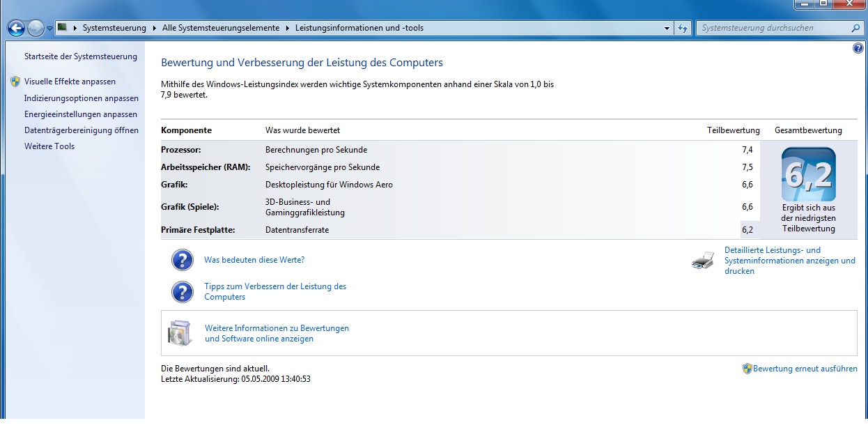
Task: Click shield icon beside Bewertung erneut ausführen
Action: point(747,369)
